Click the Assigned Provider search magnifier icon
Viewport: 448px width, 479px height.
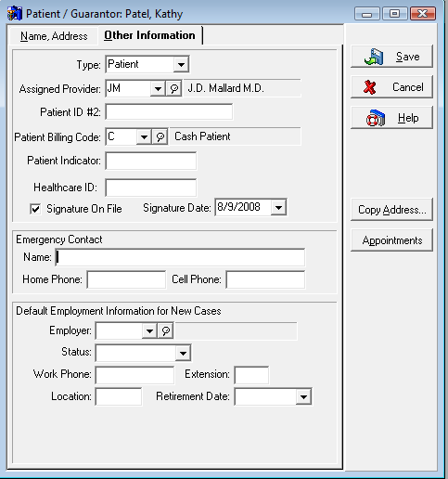point(173,89)
